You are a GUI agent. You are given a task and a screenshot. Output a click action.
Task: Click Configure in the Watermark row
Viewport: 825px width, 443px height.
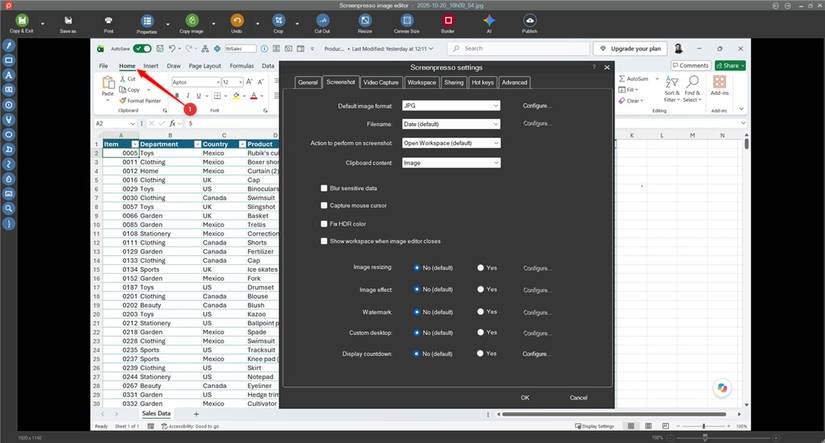coord(537,313)
